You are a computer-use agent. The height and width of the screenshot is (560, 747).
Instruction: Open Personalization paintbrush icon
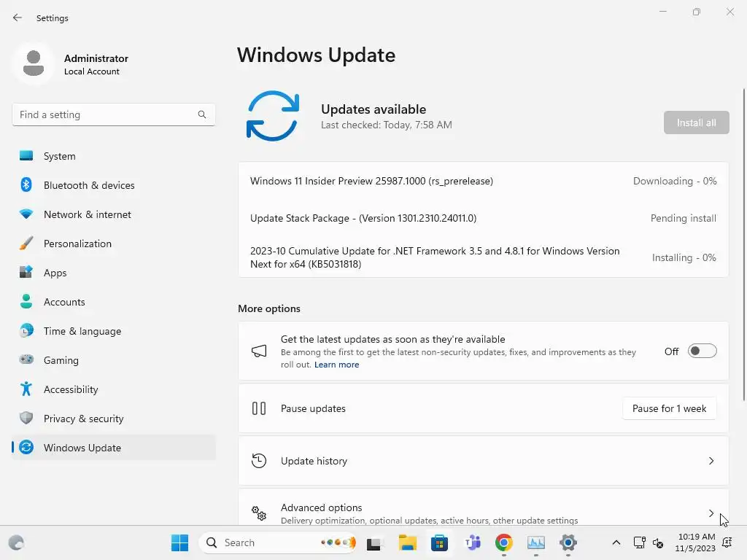(26, 244)
